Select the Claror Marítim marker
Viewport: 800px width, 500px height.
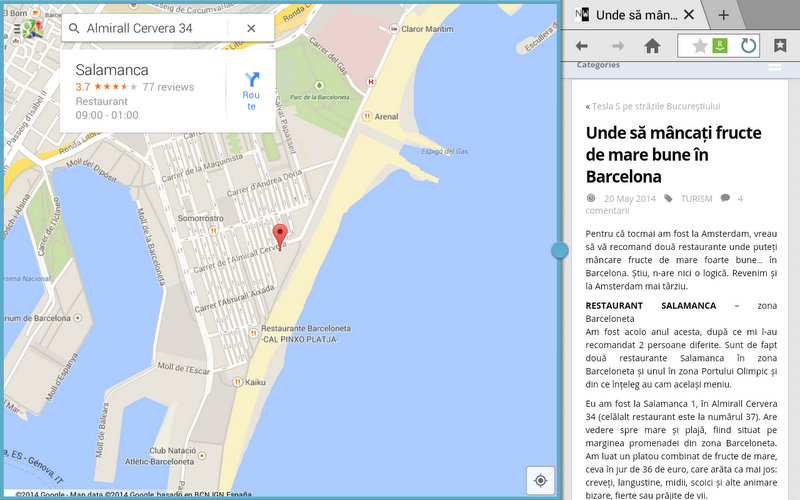pos(394,29)
